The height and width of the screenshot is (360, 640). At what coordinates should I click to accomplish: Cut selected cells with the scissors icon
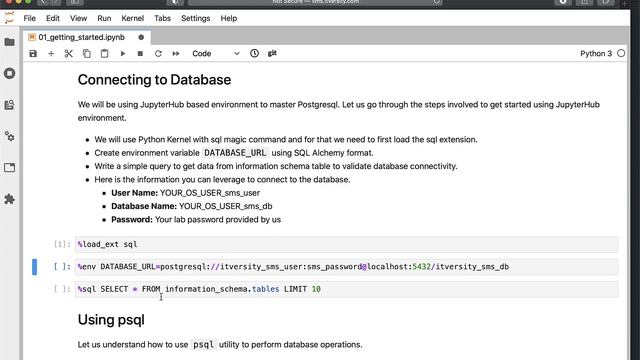point(69,53)
